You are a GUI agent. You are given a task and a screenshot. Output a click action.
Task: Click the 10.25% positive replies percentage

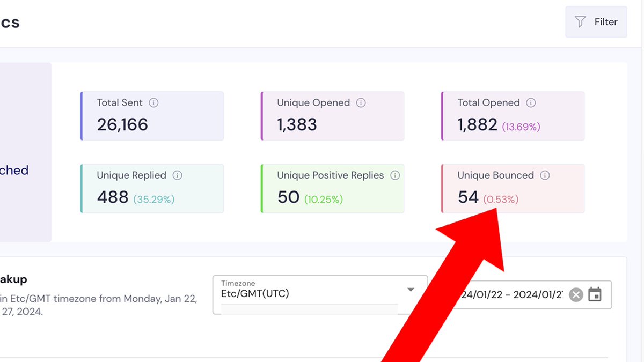coord(324,200)
